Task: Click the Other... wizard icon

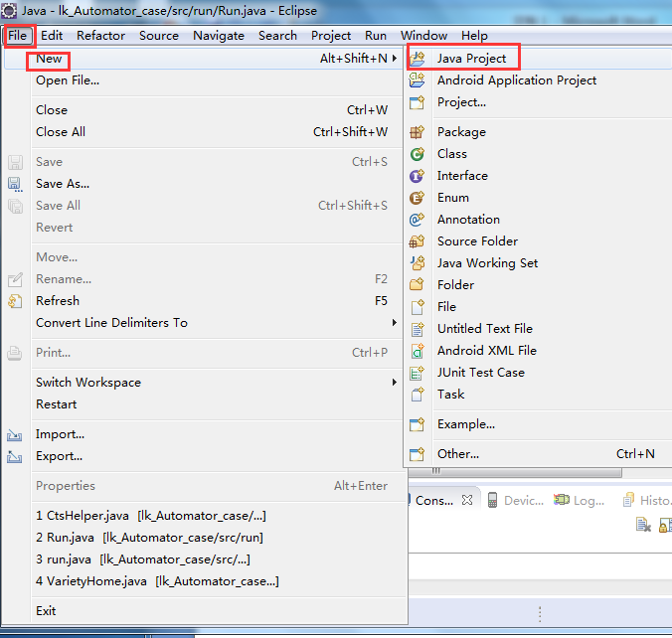Action: point(417,454)
